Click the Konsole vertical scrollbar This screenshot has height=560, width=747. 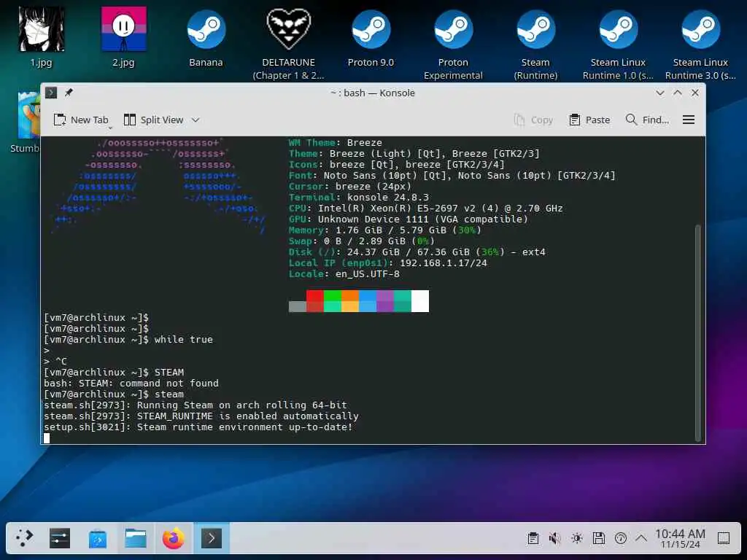[x=698, y=332]
